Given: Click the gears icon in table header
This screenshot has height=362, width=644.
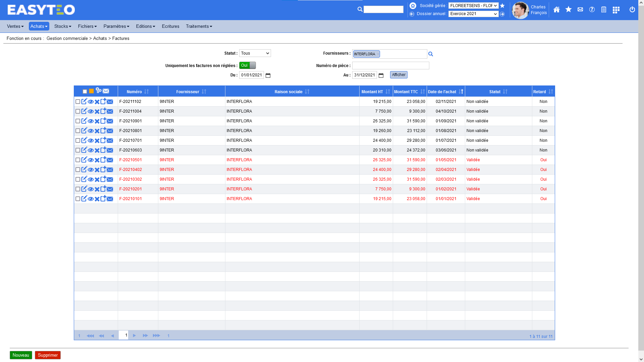Looking at the screenshot, I should (99, 90).
